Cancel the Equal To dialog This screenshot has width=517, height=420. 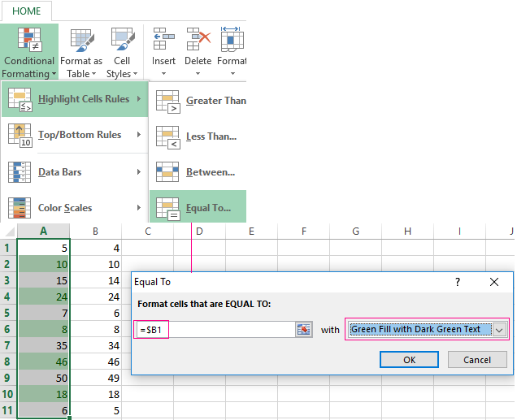tap(476, 359)
